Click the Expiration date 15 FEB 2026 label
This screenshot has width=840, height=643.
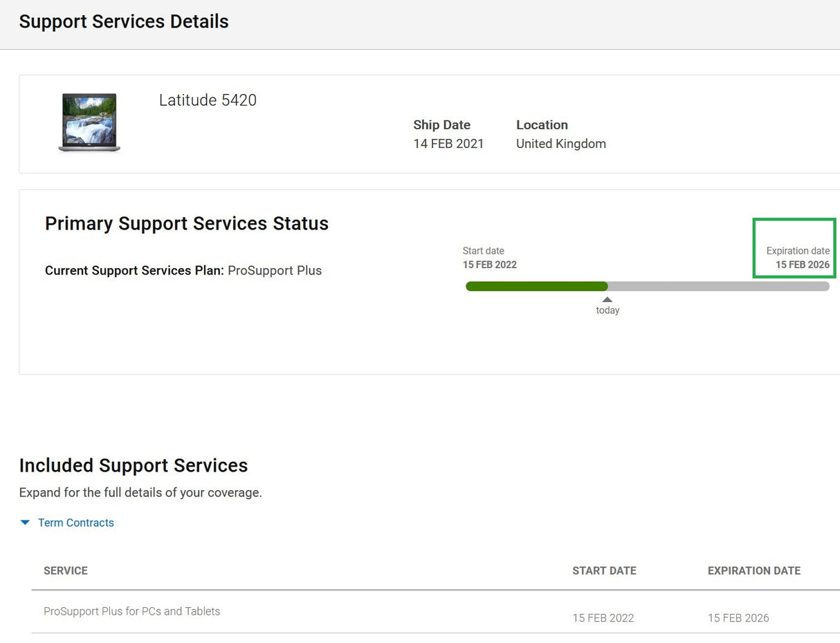point(798,258)
